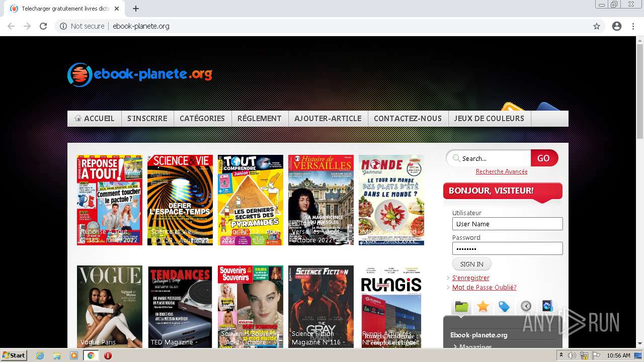
Task: Open the blue book tab icon
Action: (547, 306)
